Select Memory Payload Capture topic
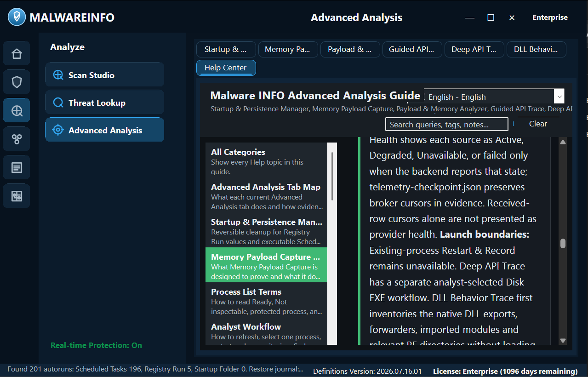The width and height of the screenshot is (588, 377). [266, 265]
